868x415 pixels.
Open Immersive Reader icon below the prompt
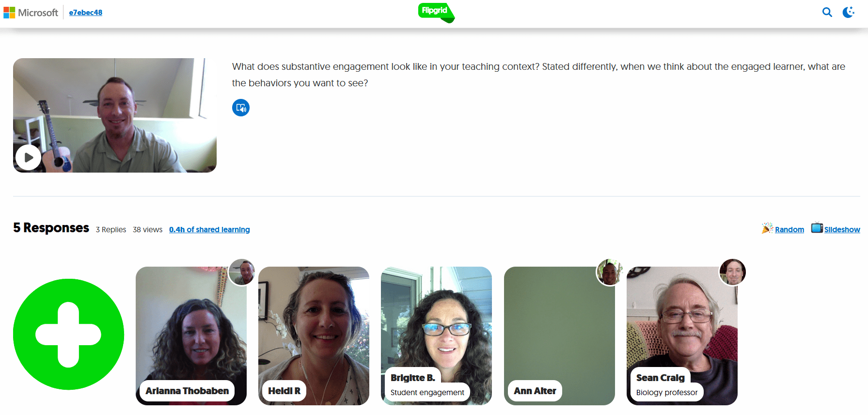coord(241,108)
